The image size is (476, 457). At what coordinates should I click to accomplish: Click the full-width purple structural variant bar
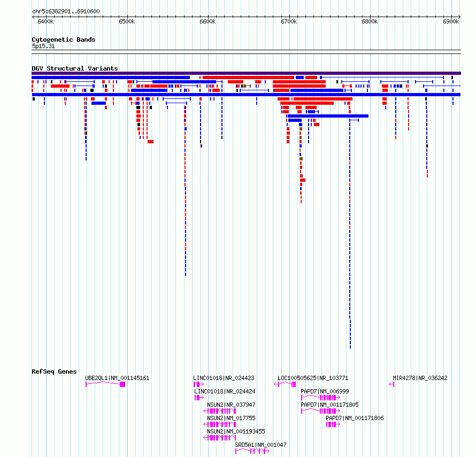tap(246, 73)
